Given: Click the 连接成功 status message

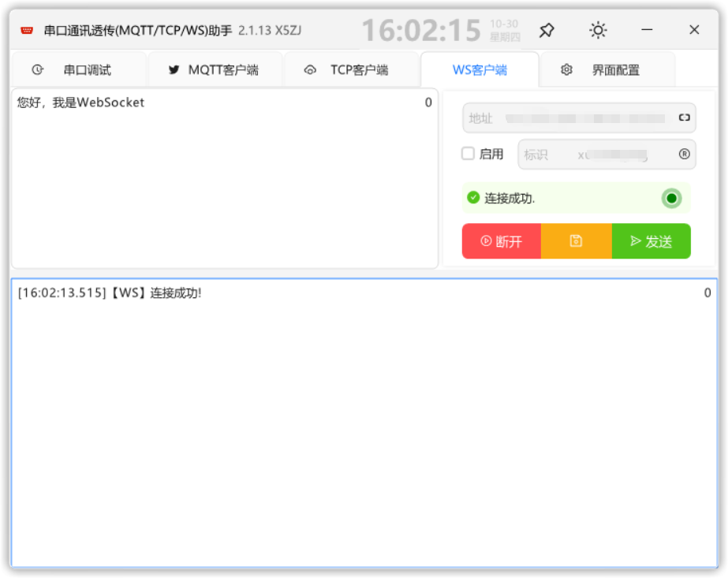Looking at the screenshot, I should (510, 199).
